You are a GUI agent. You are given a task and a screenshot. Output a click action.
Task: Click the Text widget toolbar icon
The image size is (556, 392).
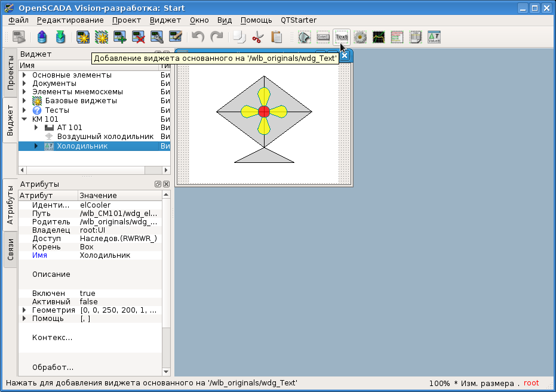tap(342, 37)
